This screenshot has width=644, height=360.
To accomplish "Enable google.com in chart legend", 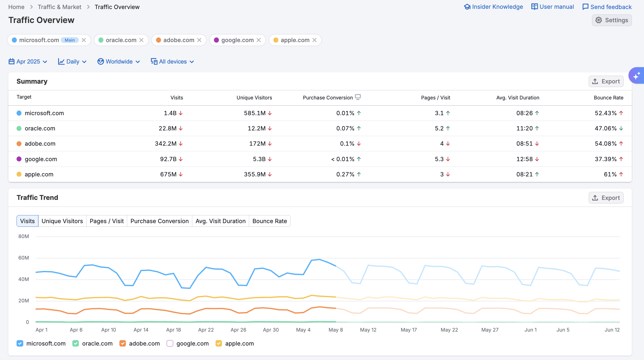I will (170, 343).
